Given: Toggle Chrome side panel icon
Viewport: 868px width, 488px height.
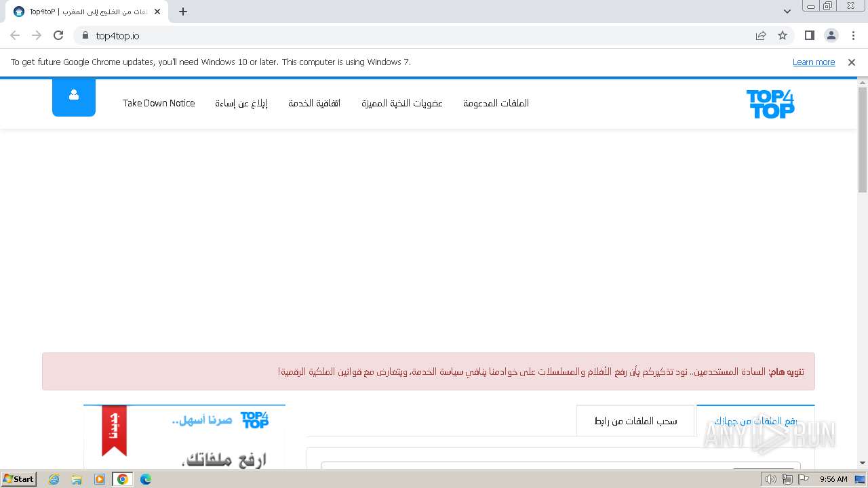Looking at the screenshot, I should (x=809, y=35).
